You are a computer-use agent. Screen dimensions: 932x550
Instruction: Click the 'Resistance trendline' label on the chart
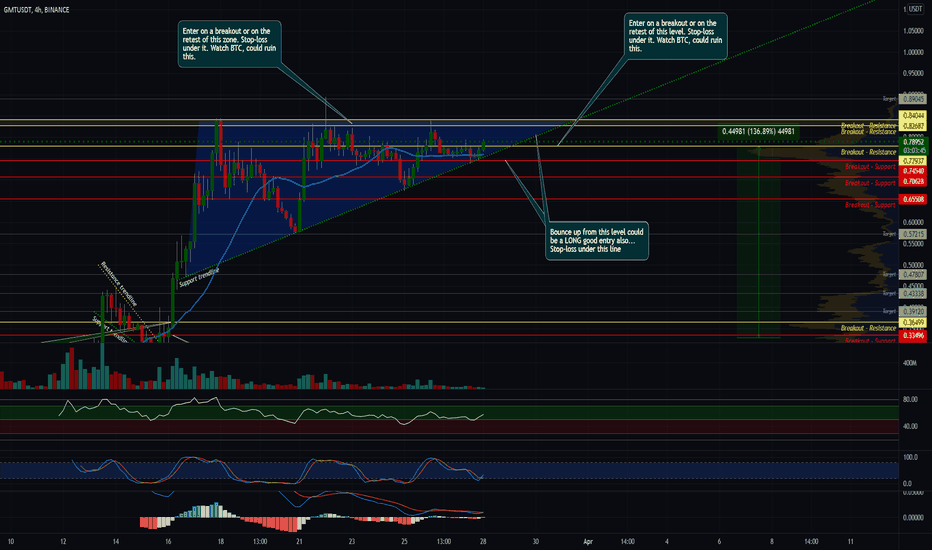[118, 284]
